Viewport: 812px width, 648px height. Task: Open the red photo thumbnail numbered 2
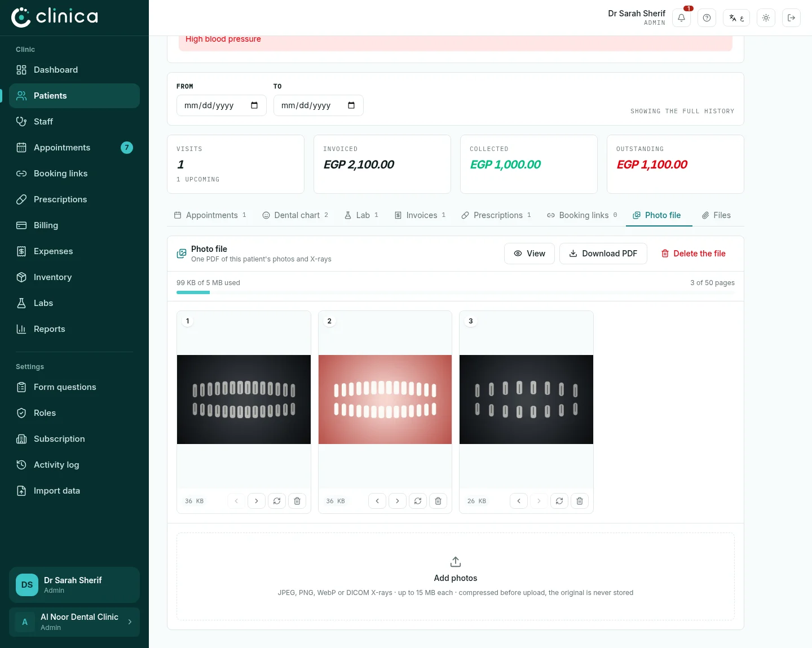tap(385, 400)
